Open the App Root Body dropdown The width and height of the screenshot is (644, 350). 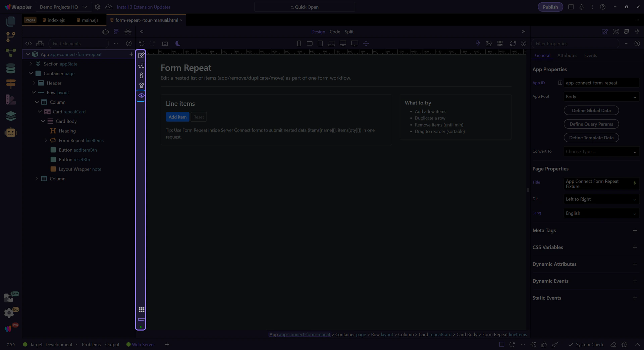point(601,97)
